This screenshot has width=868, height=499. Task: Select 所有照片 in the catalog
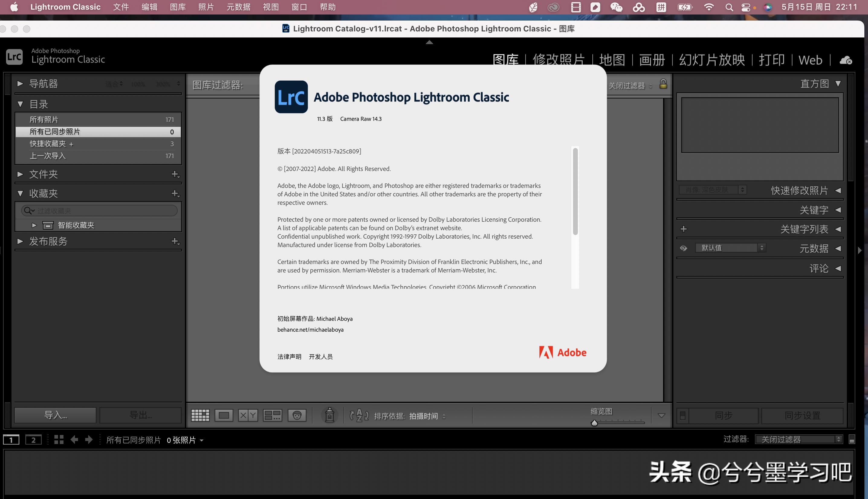click(98, 120)
